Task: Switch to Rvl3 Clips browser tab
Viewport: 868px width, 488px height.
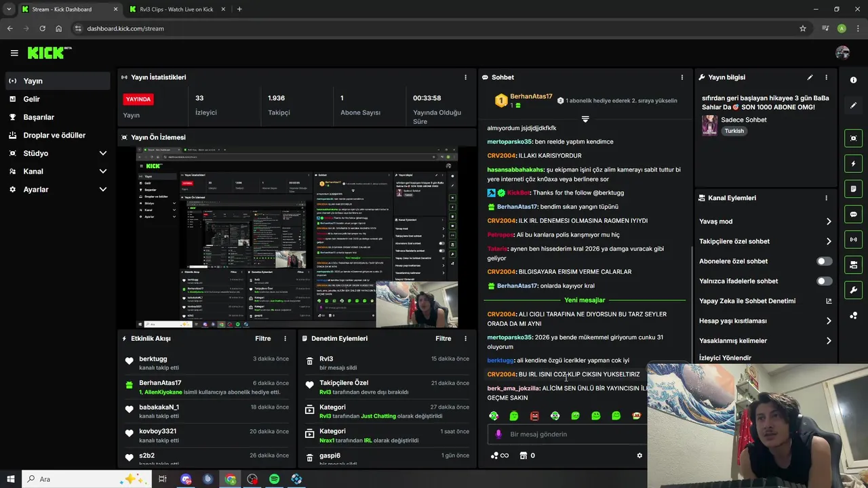Action: coord(178,9)
